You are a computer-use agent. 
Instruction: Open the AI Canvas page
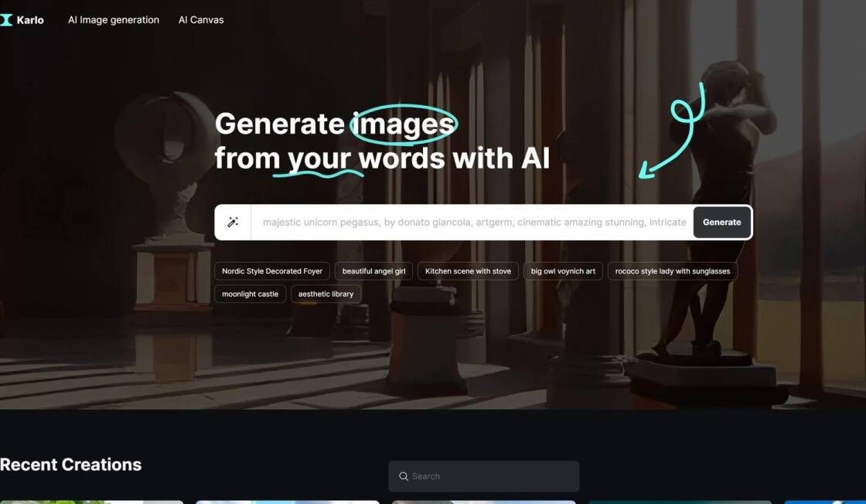201,20
